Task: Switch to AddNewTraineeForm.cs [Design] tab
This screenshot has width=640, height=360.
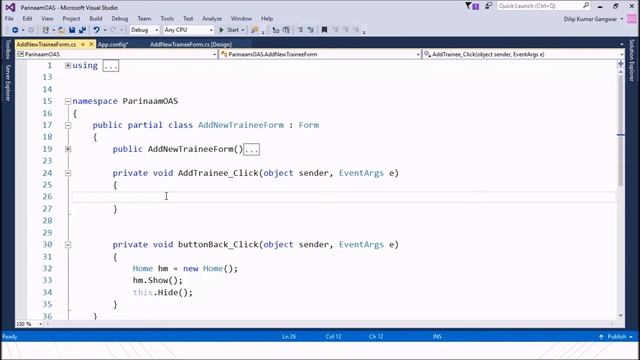Action: 191,44
